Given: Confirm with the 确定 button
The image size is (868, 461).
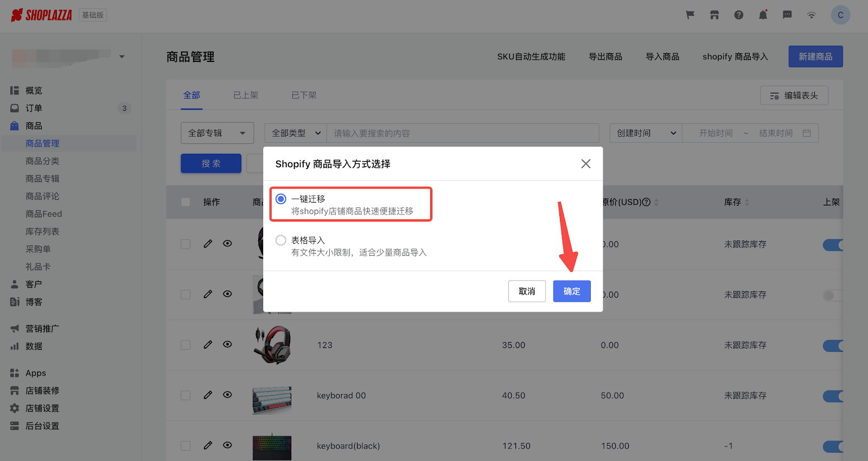Looking at the screenshot, I should (x=572, y=292).
